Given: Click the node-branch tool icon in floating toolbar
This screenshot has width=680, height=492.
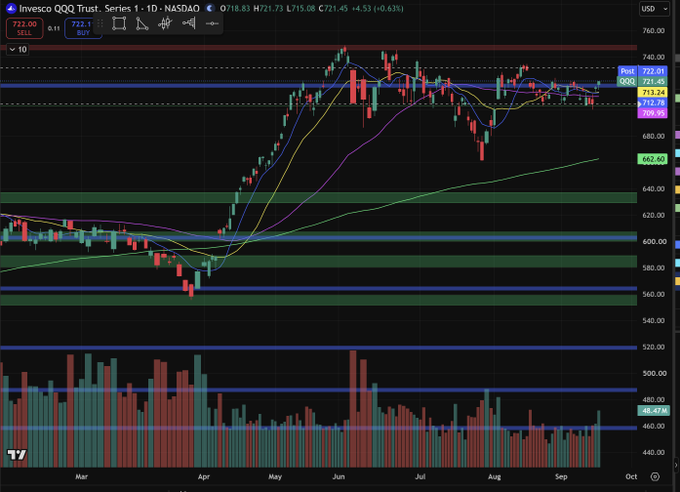Looking at the screenshot, I should coord(189,23).
